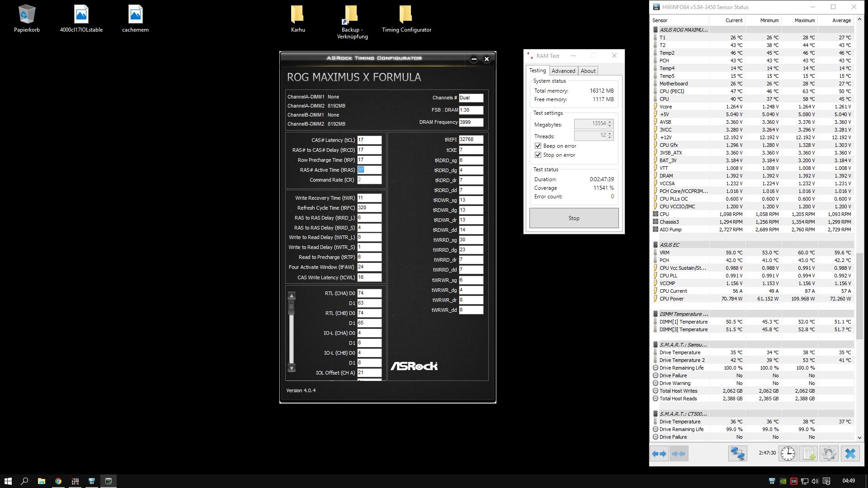Switch to the Testing tab in RAM Test
This screenshot has height=488, width=868.
coord(538,70)
